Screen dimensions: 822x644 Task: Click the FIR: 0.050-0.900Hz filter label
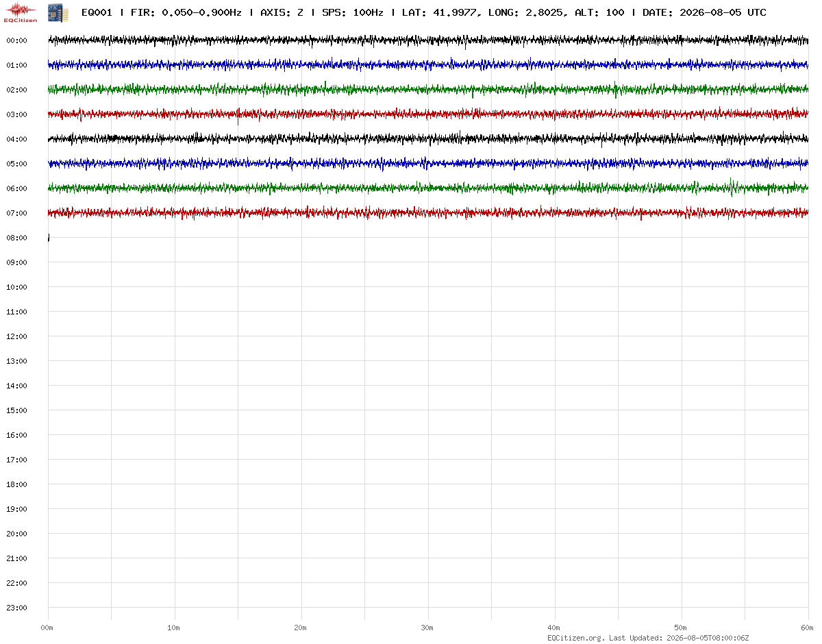186,12
